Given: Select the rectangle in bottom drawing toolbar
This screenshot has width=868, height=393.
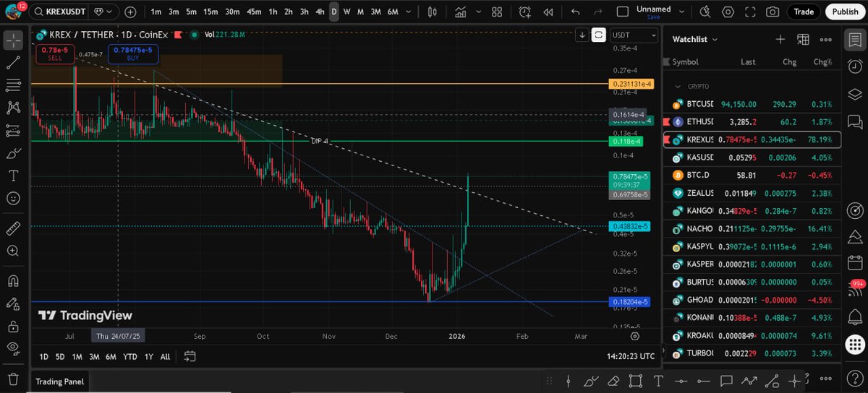Looking at the screenshot, I should pos(636,381).
